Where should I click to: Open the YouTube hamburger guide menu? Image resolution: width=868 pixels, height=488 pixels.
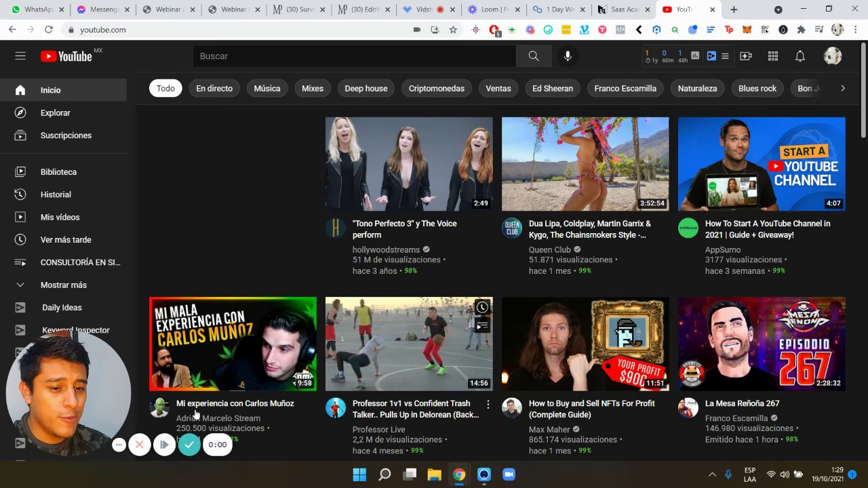[20, 56]
